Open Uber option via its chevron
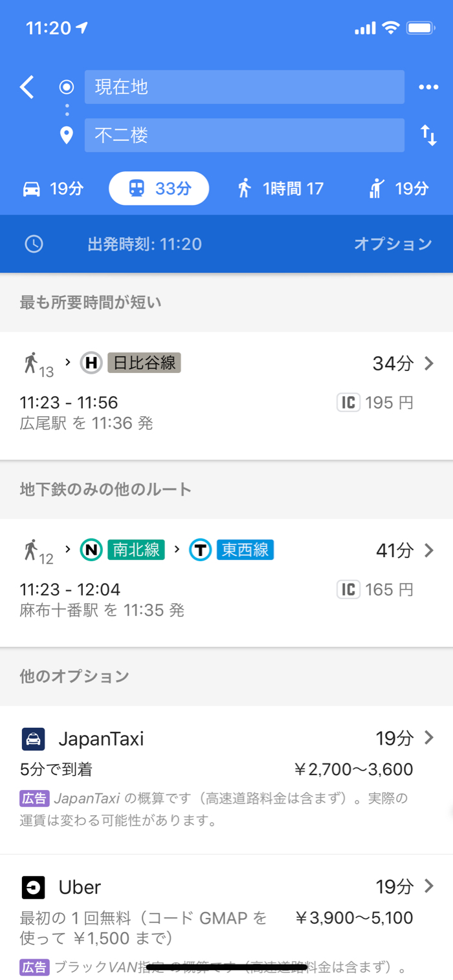Screen dimensions: 453x980 [x=428, y=886]
